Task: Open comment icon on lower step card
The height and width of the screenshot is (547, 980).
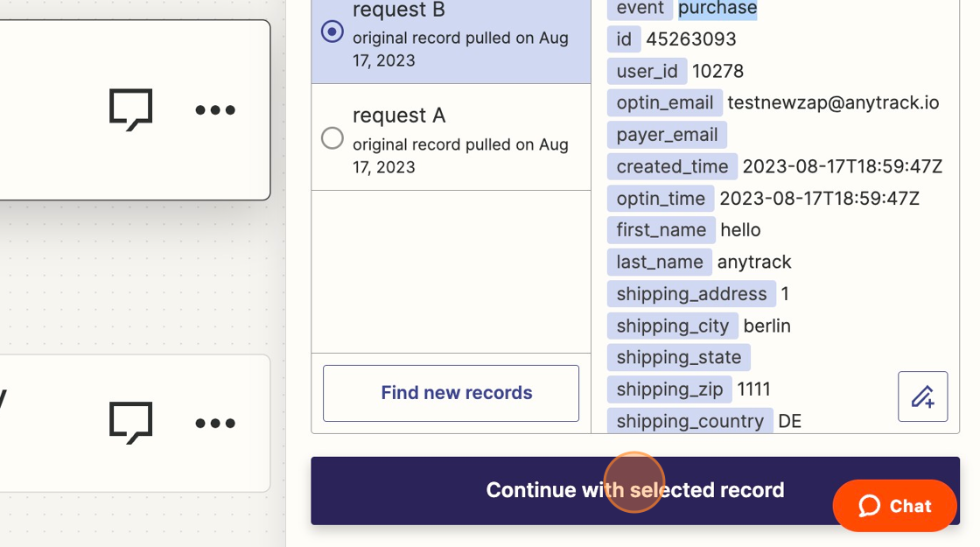Action: pos(130,423)
